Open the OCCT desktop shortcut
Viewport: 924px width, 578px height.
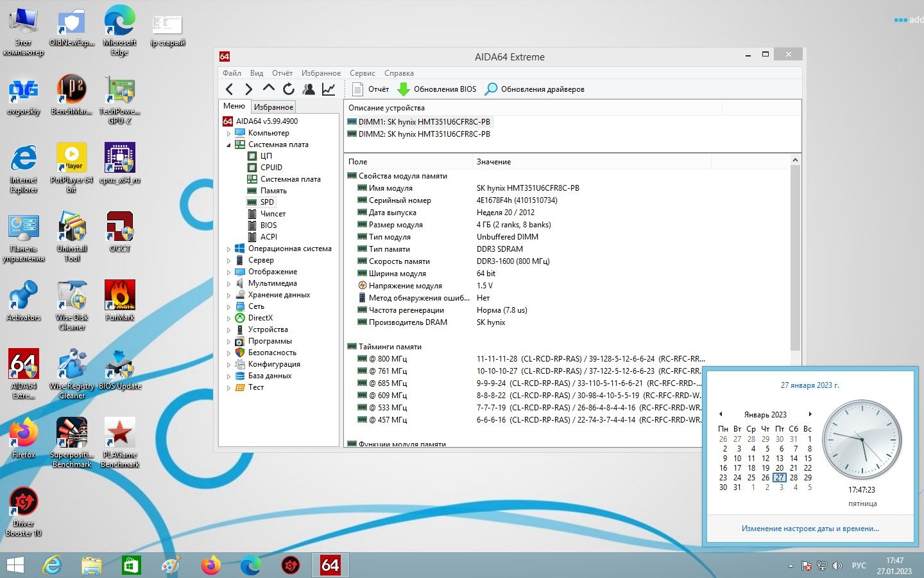click(120, 232)
